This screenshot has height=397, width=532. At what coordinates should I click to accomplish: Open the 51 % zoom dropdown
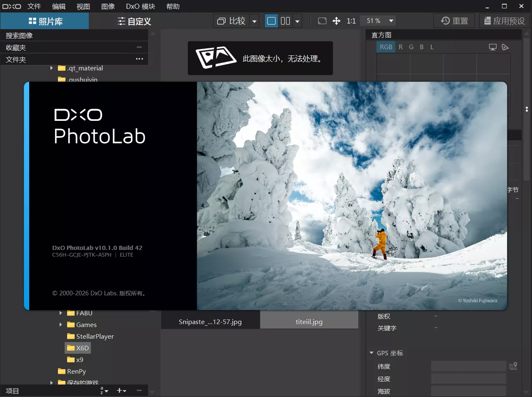coord(378,21)
